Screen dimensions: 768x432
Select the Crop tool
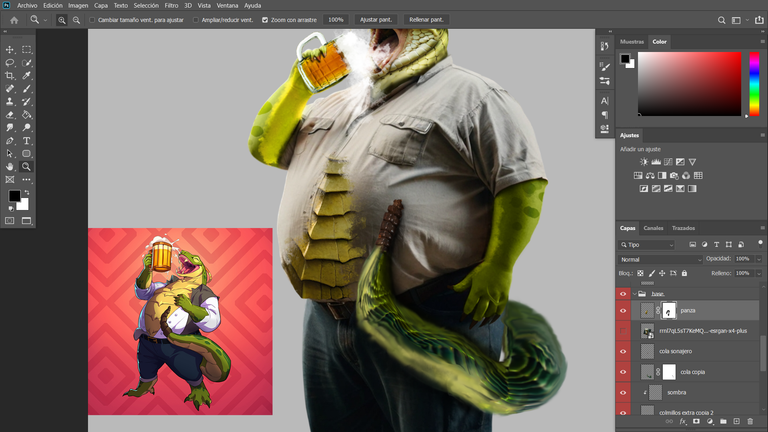(x=10, y=75)
